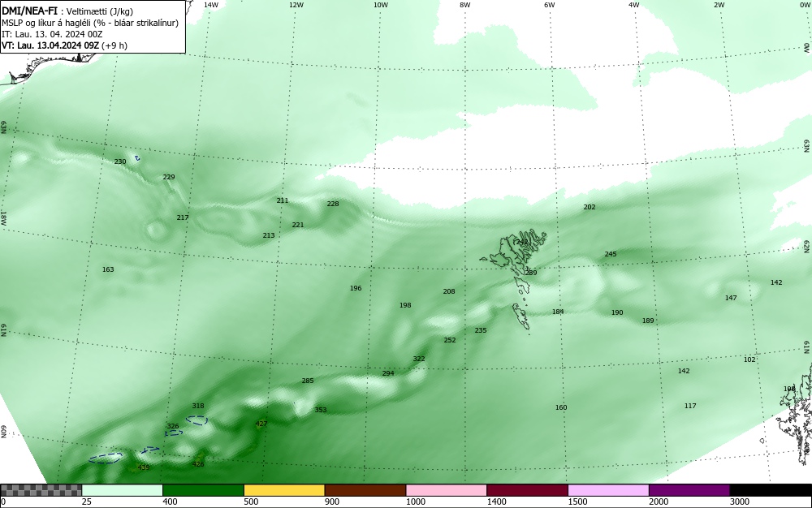Select the light green 25–400 legend color
This screenshot has width=812, height=508.
pos(123,490)
